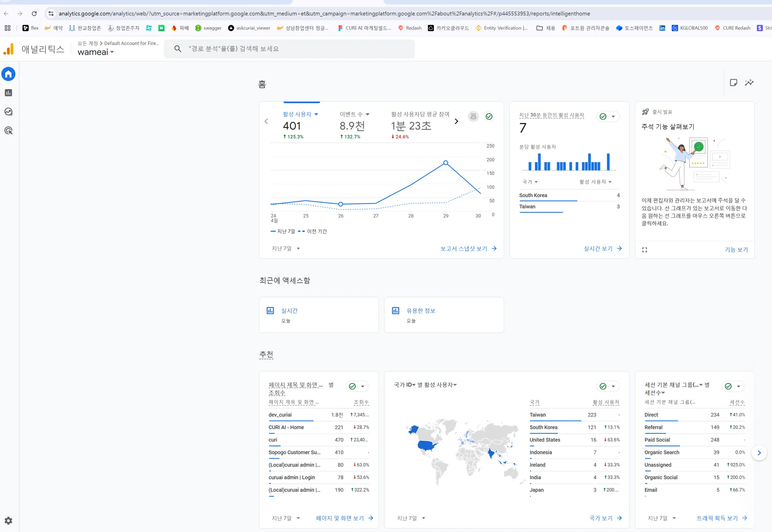Click the annotations note icon
This screenshot has width=772, height=532.
[733, 83]
